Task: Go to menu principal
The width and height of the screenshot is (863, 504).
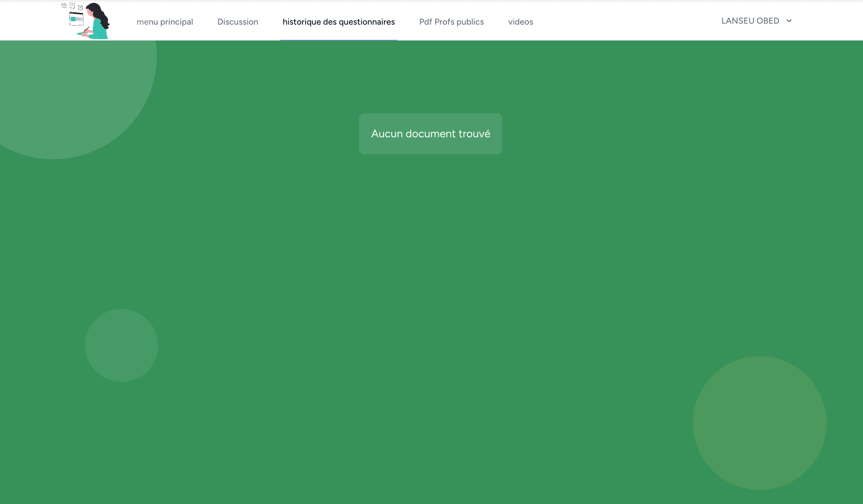Action: pos(165,22)
